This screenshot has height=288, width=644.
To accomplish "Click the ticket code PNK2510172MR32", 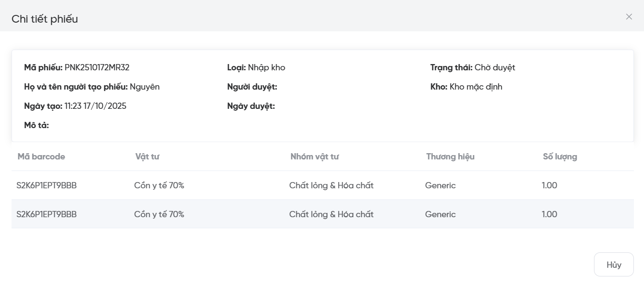I will point(97,67).
